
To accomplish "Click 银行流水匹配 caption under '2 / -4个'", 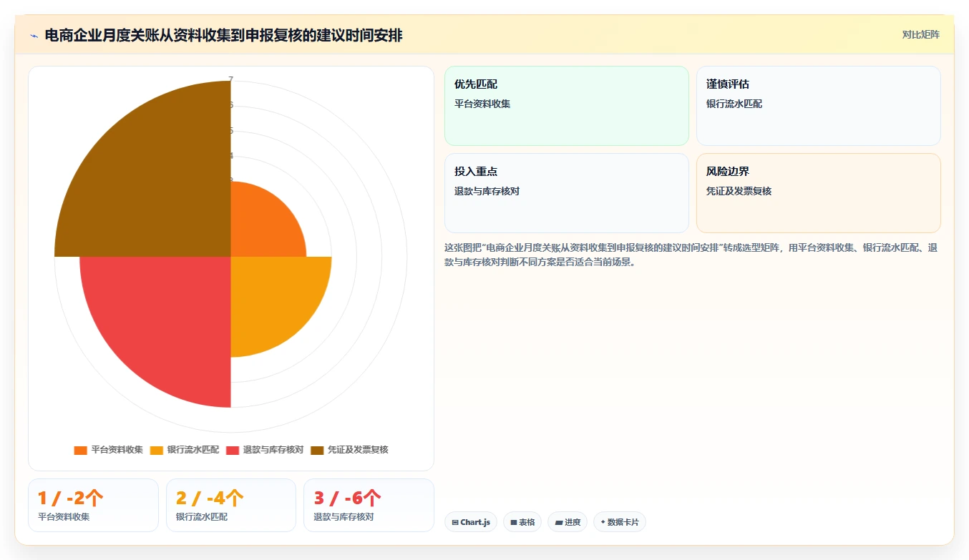I will pos(202,516).
